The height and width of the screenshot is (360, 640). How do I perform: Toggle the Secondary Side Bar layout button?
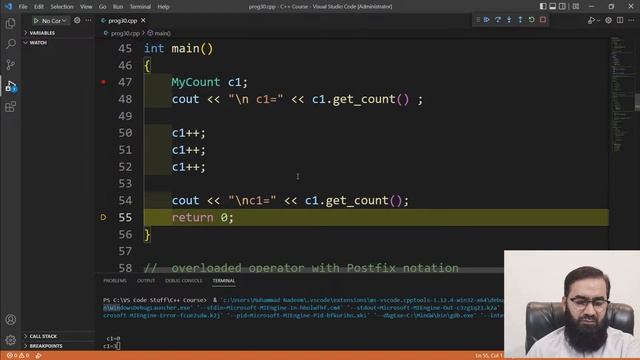pyautogui.click(x=562, y=7)
